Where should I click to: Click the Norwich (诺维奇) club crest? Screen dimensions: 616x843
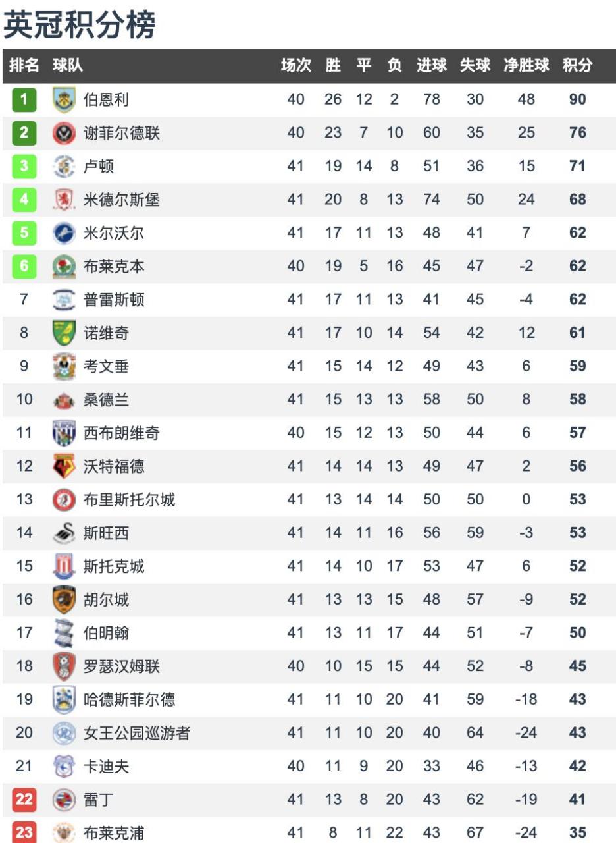pyautogui.click(x=64, y=333)
